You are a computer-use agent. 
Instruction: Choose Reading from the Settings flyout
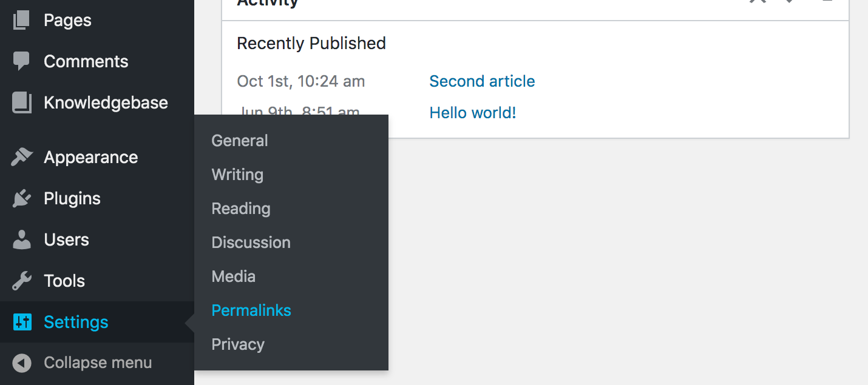tap(241, 209)
